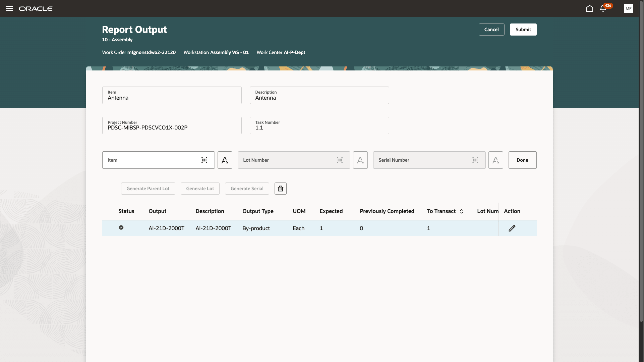
Task: Edit AI-21D-2000T row with pencil icon
Action: (512, 228)
